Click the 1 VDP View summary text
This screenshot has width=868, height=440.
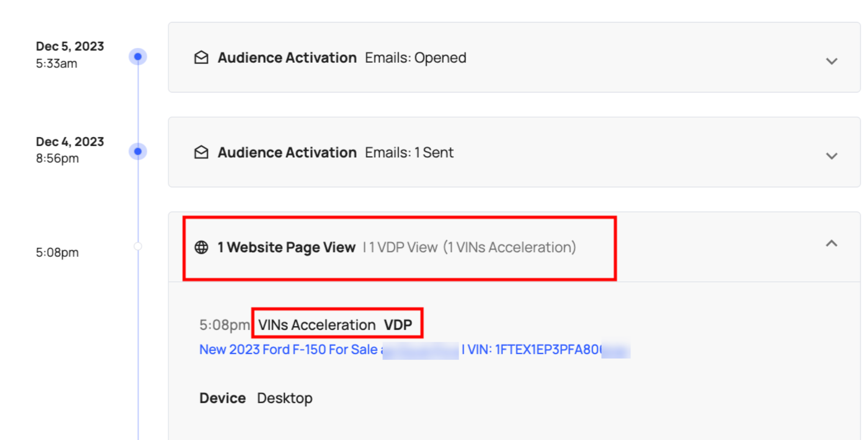pos(403,247)
